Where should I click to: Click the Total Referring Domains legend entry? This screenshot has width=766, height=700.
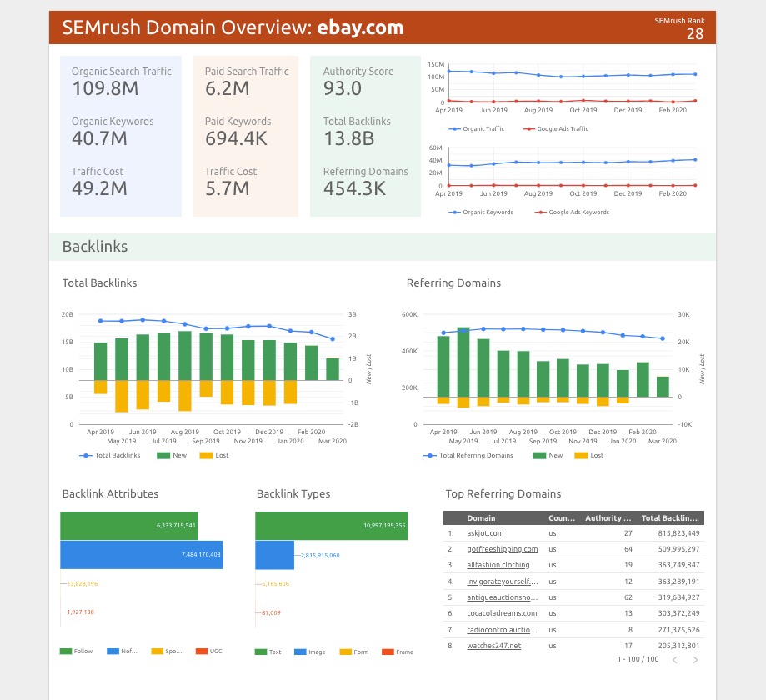click(468, 455)
